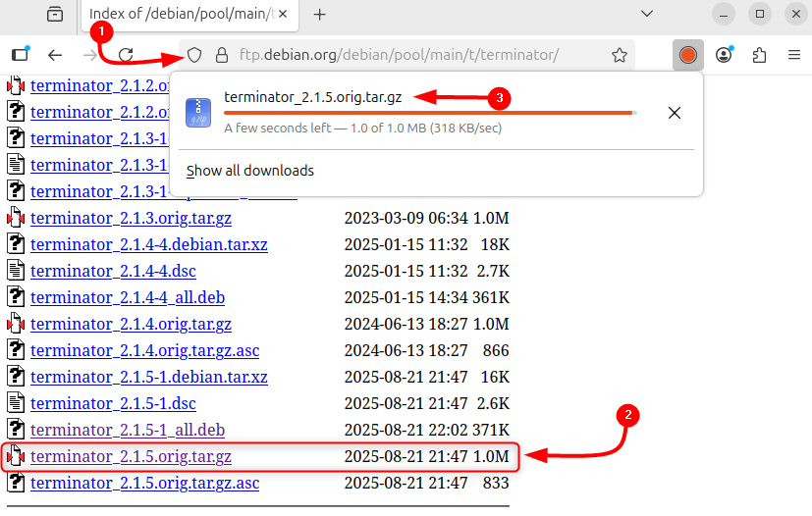Toggle the sidebar button
This screenshot has width=812, height=516.
pos(20,55)
